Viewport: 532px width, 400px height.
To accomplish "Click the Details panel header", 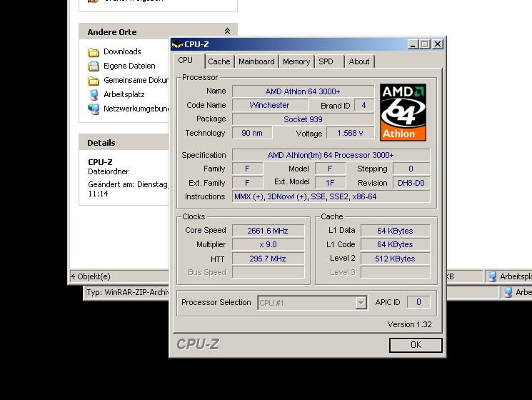I will tap(124, 142).
